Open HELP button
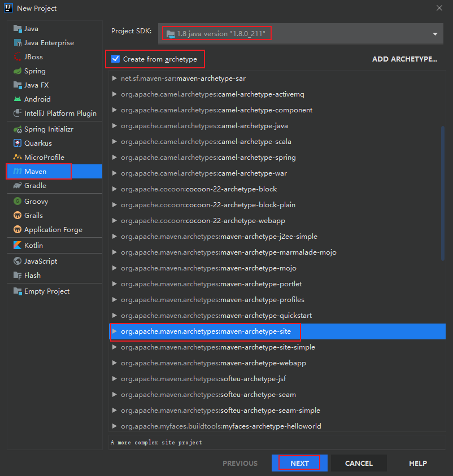Image resolution: width=453 pixels, height=476 pixels. point(418,463)
